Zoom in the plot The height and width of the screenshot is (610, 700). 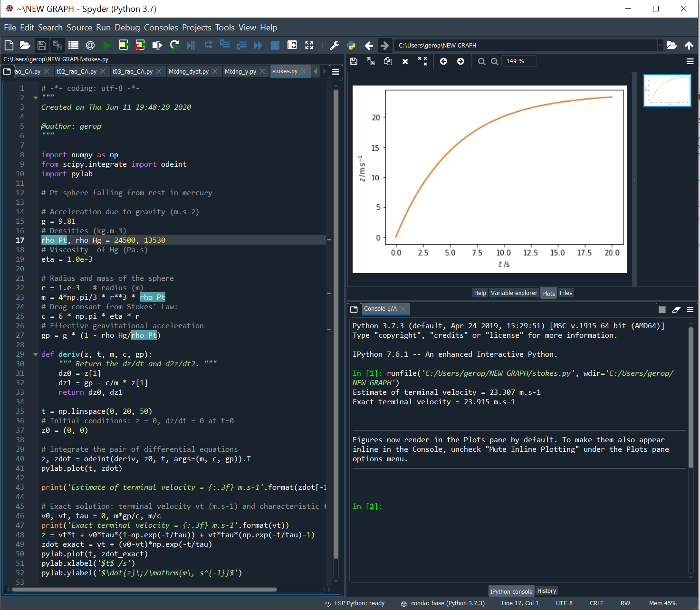495,61
